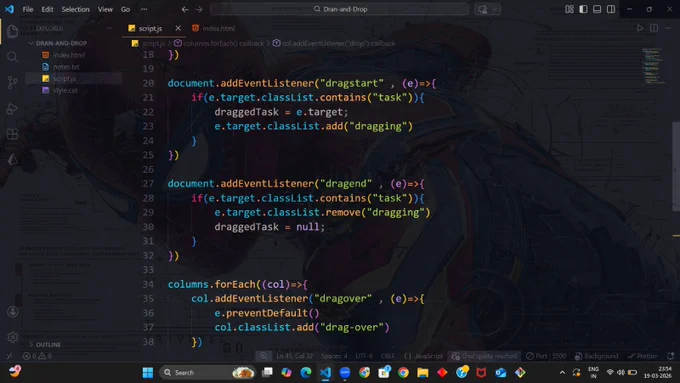Open the Go menu
Screen dimensions: 680x383
pos(125,9)
